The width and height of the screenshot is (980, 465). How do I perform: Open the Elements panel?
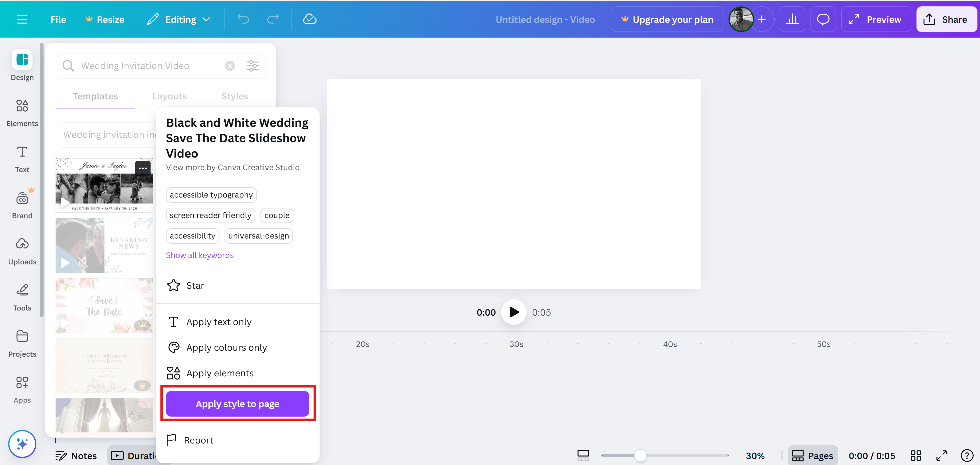click(x=22, y=112)
